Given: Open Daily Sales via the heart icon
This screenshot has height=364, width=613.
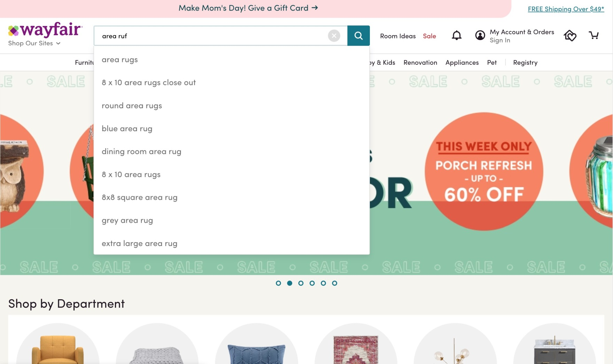Looking at the screenshot, I should tap(570, 35).
